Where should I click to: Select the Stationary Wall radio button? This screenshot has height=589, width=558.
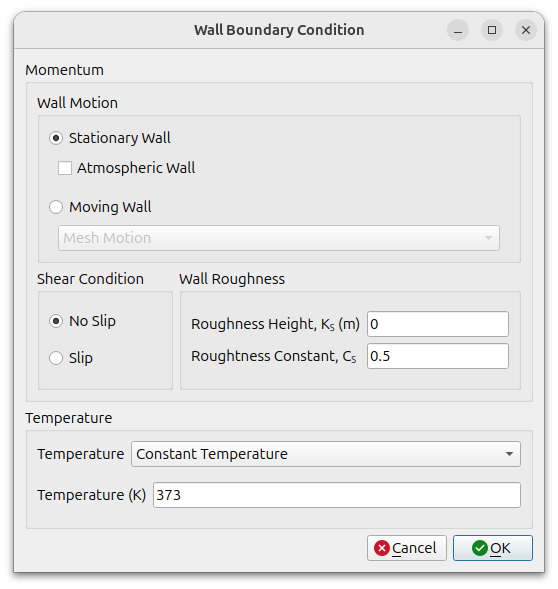(56, 138)
